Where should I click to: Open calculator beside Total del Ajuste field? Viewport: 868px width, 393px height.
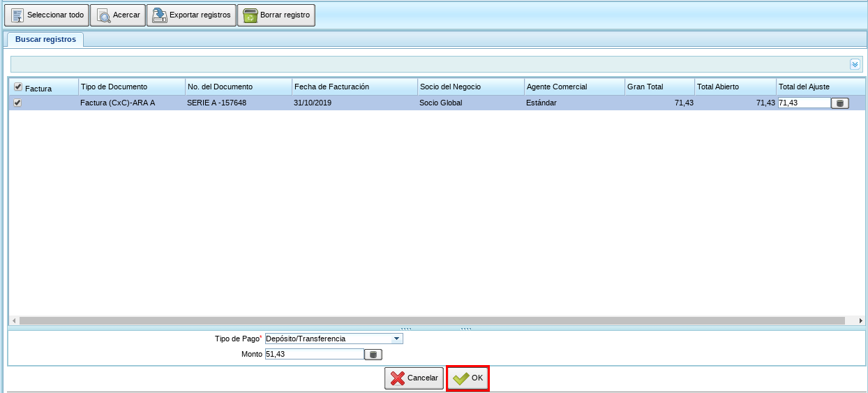coord(840,103)
